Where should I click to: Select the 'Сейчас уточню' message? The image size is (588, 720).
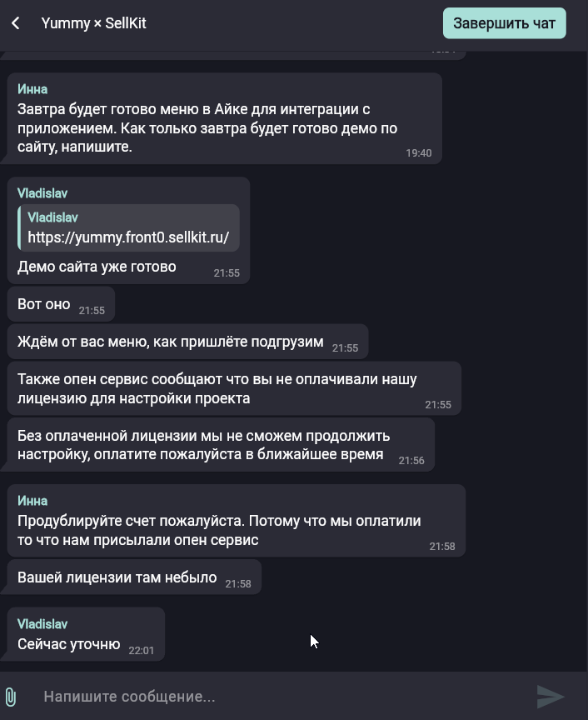(69, 644)
